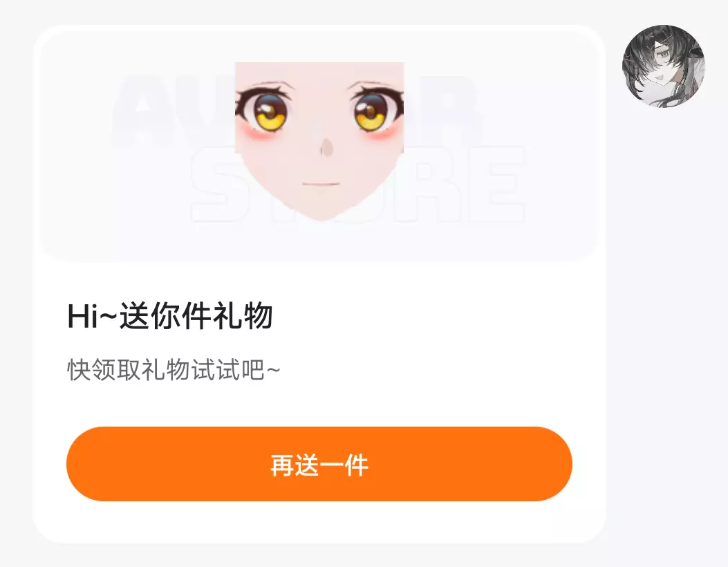The height and width of the screenshot is (567, 728).
Task: Open the sender's round profile avatar
Action: (664, 66)
